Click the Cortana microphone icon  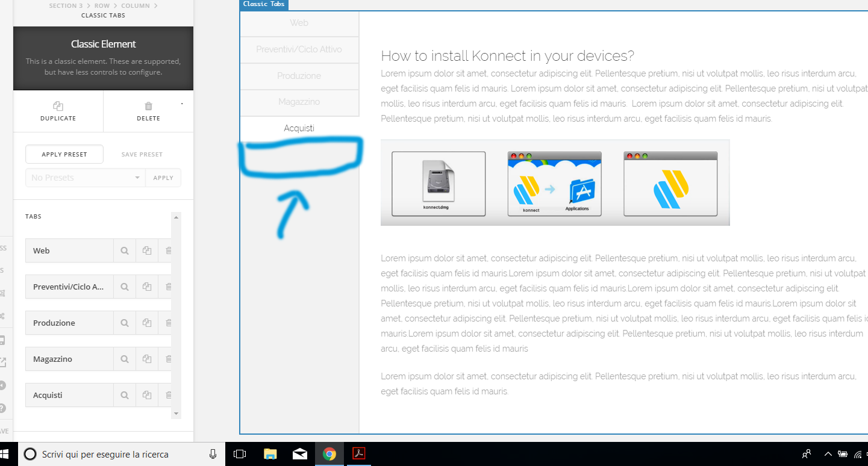pos(213,454)
